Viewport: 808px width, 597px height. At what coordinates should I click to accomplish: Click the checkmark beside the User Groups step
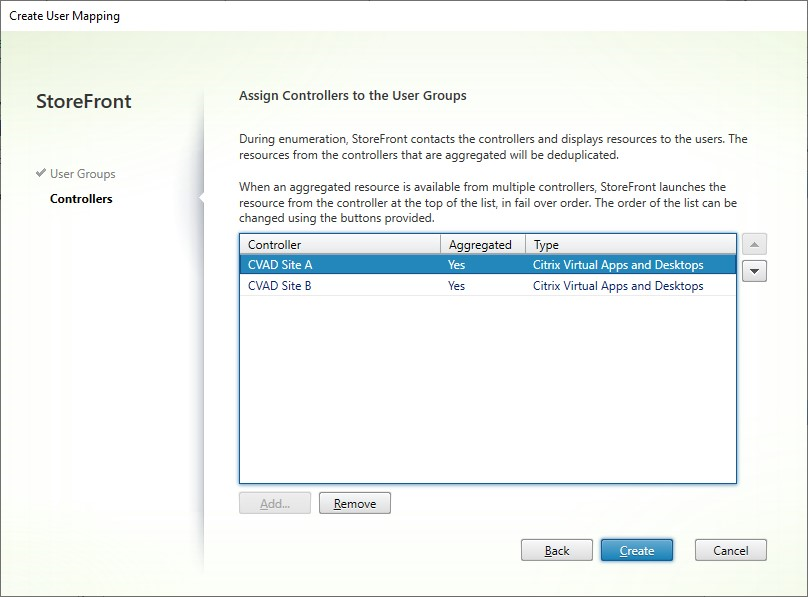click(40, 172)
